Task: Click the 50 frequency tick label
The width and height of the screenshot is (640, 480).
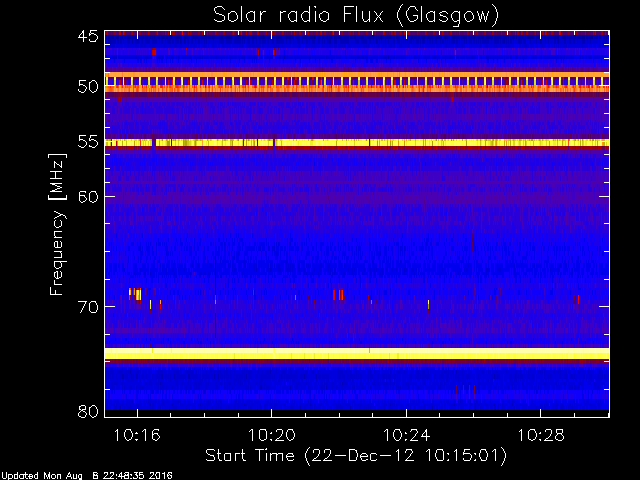Action: click(88, 87)
